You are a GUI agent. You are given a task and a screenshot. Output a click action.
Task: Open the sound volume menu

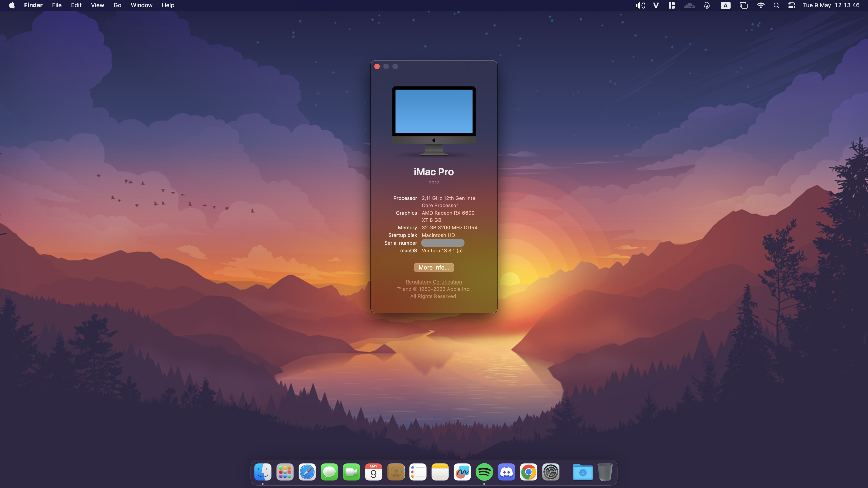640,5
